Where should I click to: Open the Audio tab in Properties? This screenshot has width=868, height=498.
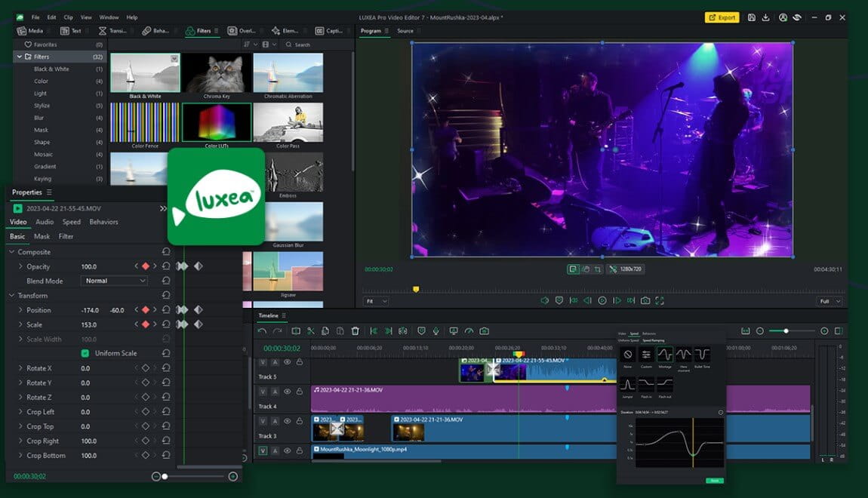click(x=45, y=222)
